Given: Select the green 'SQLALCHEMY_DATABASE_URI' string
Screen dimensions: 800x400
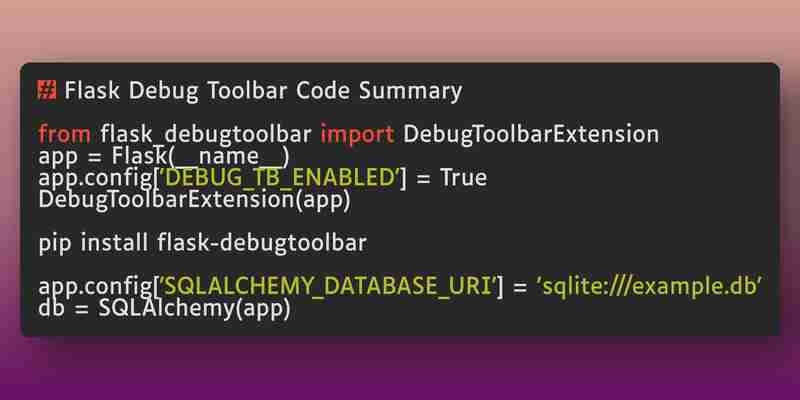Looking at the screenshot, I should [x=327, y=287].
